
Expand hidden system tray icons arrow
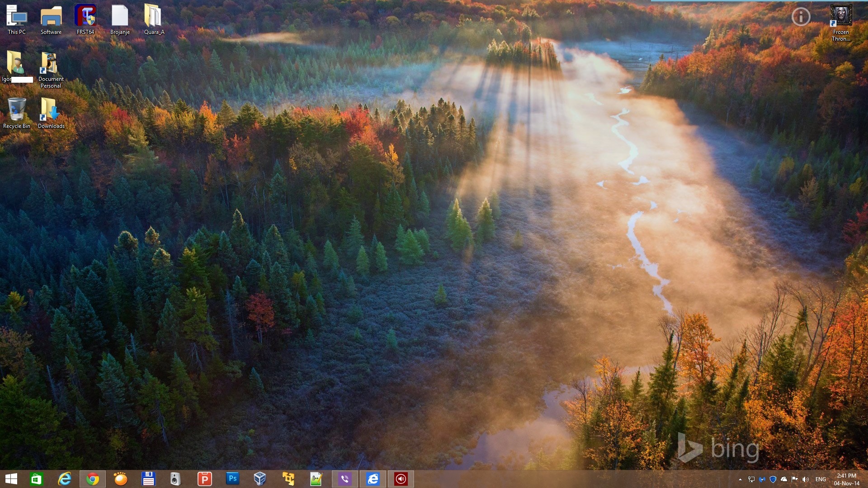point(740,479)
